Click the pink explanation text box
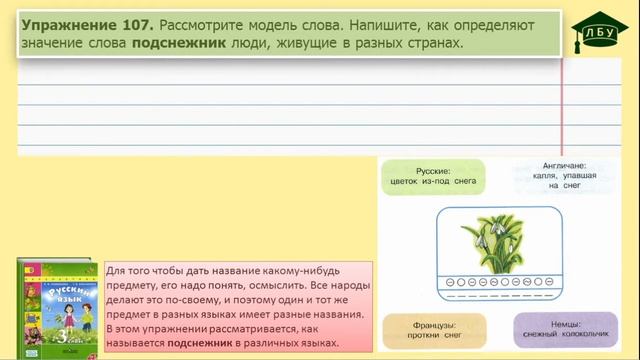 click(238, 307)
